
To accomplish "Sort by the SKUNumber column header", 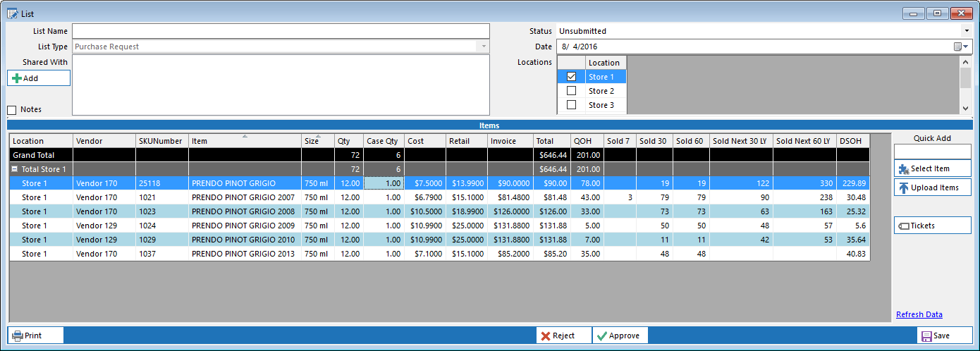I will click(x=161, y=141).
